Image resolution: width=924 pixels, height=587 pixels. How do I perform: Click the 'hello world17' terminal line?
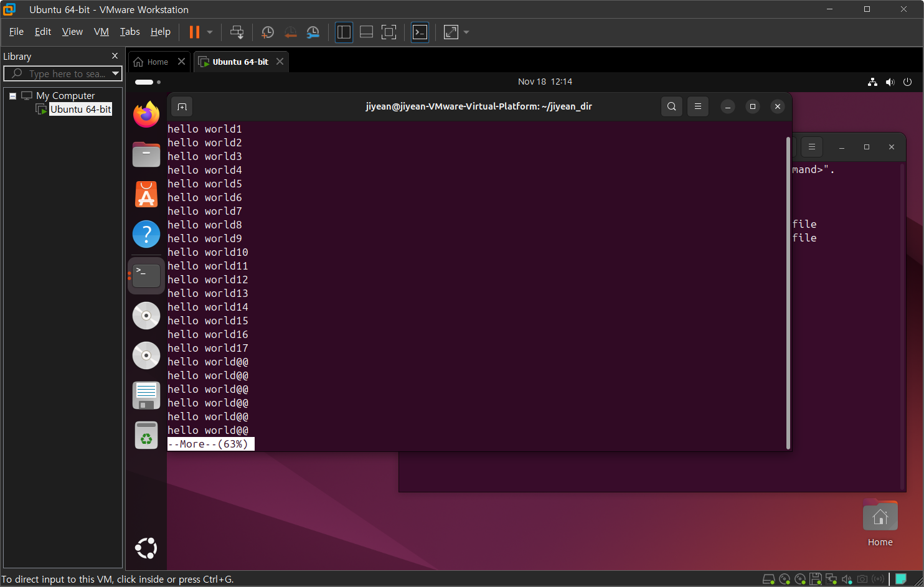[208, 348]
